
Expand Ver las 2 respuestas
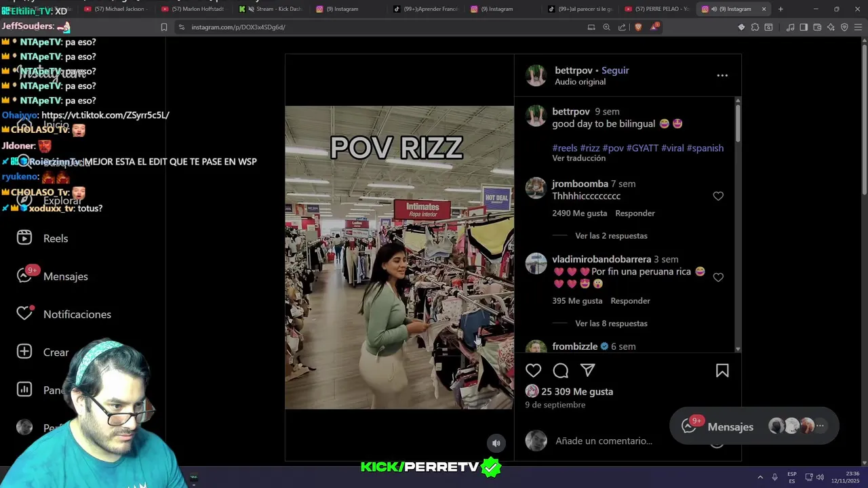611,235
